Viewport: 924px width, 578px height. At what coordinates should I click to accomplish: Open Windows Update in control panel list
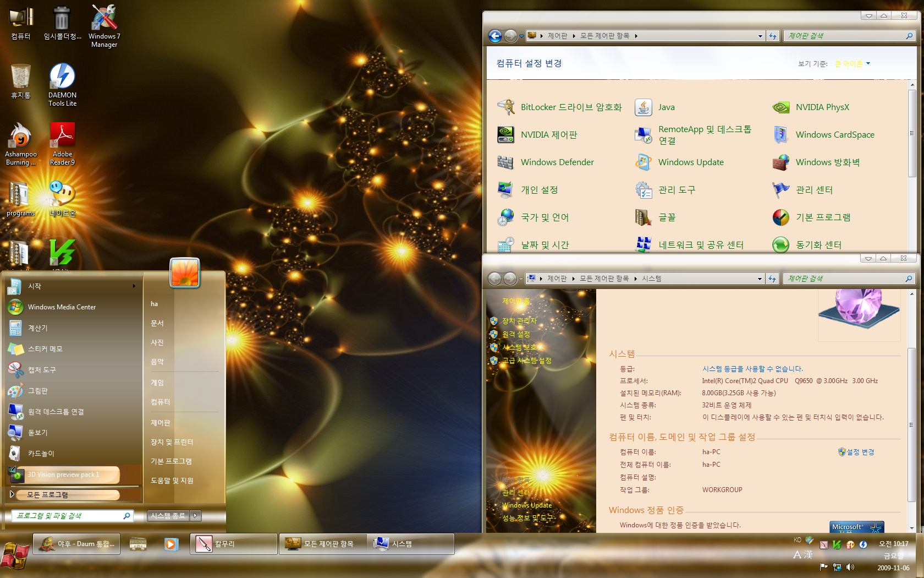pos(679,162)
